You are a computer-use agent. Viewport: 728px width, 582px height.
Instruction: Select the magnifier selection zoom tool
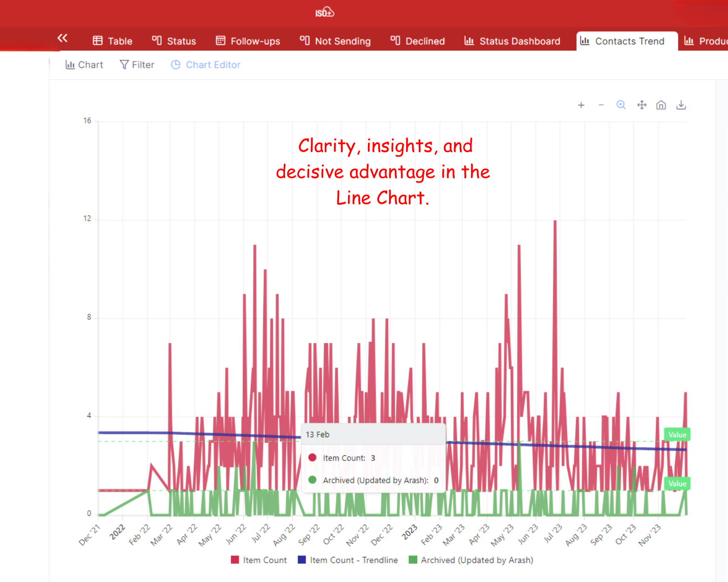[621, 105]
